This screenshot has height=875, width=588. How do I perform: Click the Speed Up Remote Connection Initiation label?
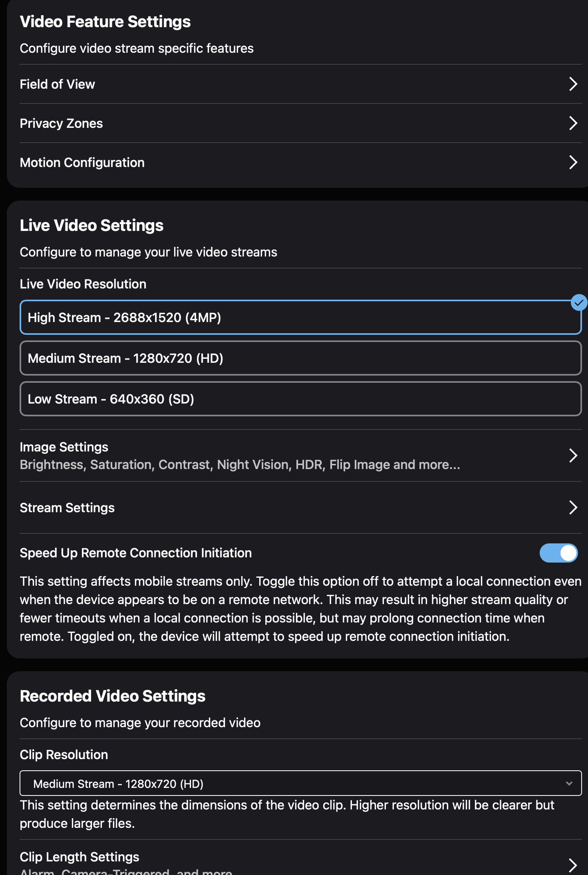(136, 553)
